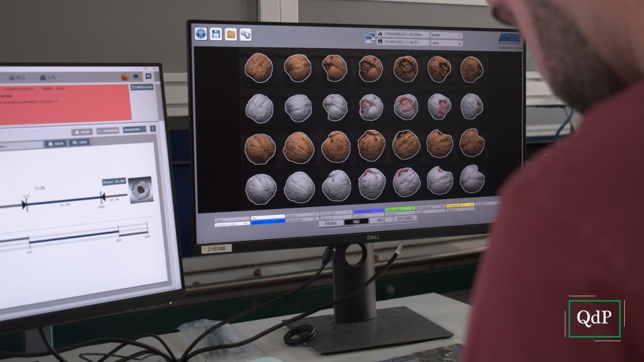Select the PUNTI NERI defect label
This screenshot has width=644, height=362.
[x=336, y=213]
